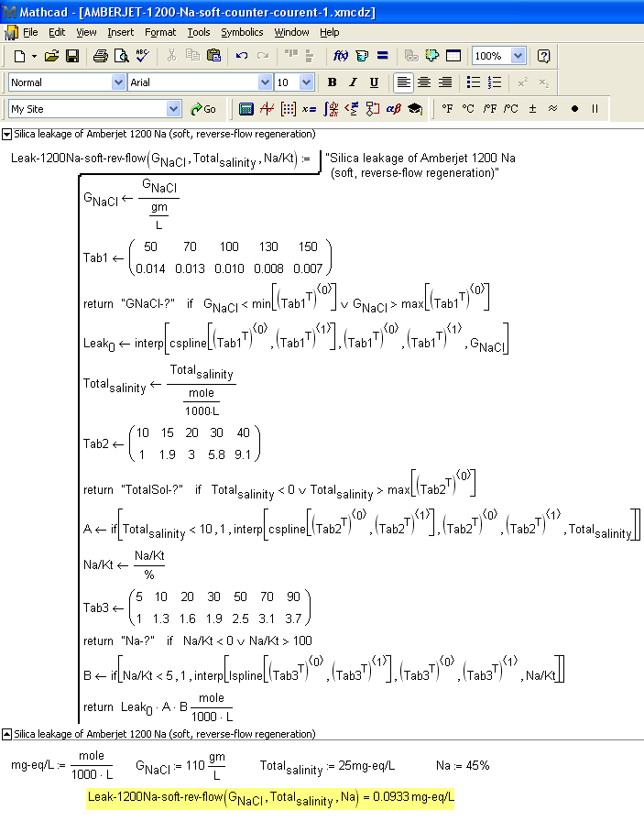
Task: Insert hyperlink icon
Action: point(411,56)
